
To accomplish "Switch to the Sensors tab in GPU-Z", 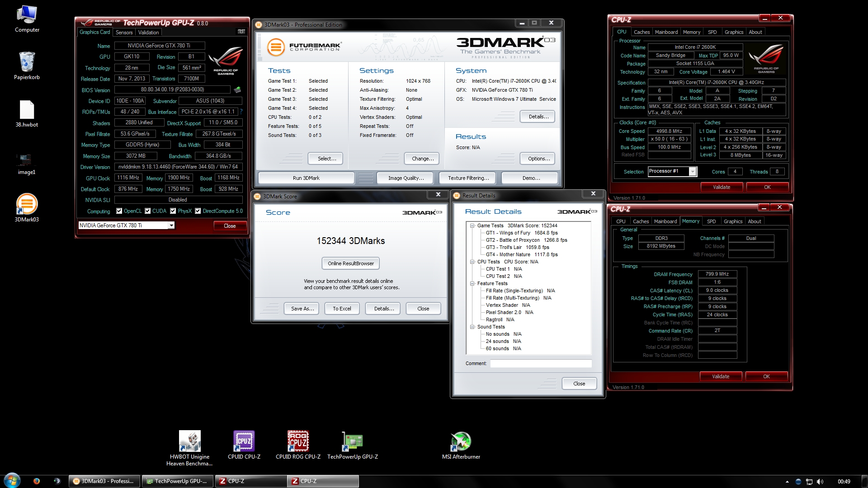I will tap(124, 33).
